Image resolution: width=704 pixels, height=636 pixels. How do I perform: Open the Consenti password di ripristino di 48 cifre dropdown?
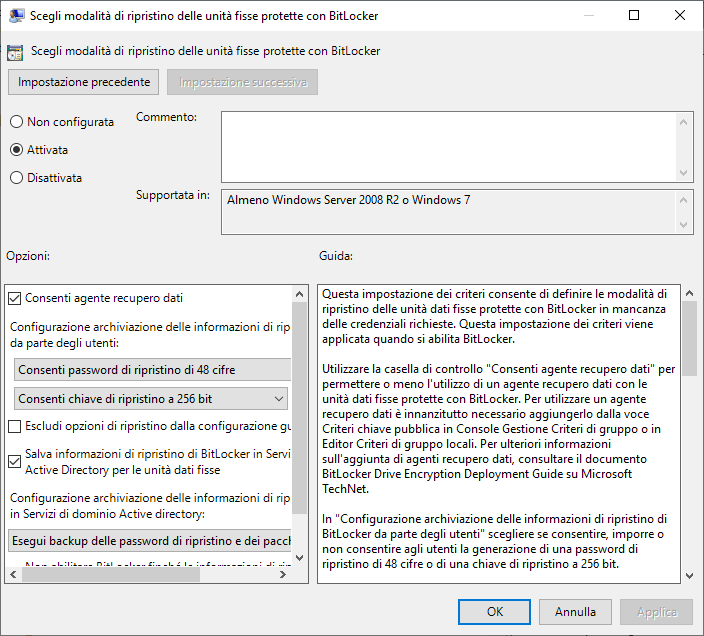pos(153,370)
